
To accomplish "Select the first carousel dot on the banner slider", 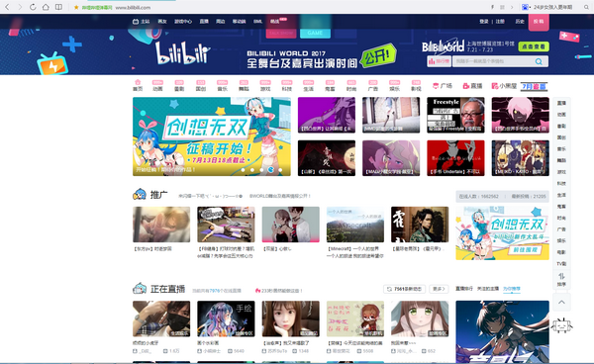I will (x=243, y=170).
